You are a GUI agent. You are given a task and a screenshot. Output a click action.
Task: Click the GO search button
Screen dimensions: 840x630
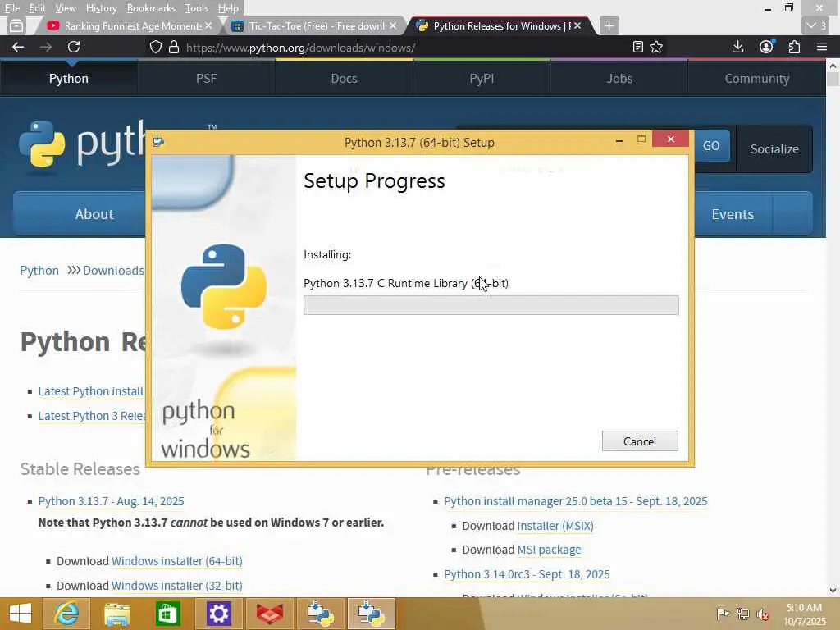point(711,146)
